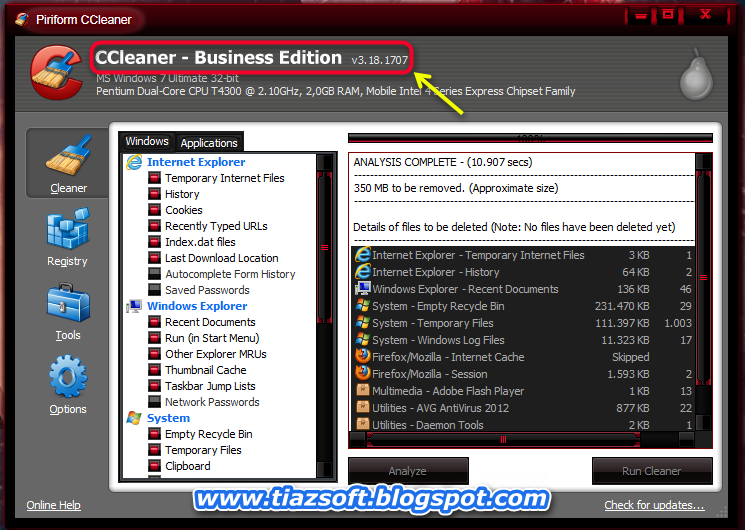Click the results pane vertical scrollbar thumb
This screenshot has height=530, width=745.
704,278
